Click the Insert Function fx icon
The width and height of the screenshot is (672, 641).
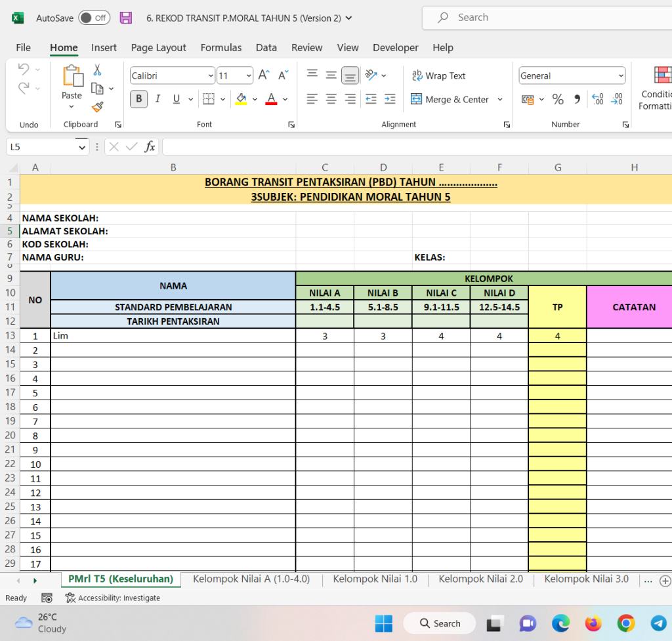pos(150,147)
